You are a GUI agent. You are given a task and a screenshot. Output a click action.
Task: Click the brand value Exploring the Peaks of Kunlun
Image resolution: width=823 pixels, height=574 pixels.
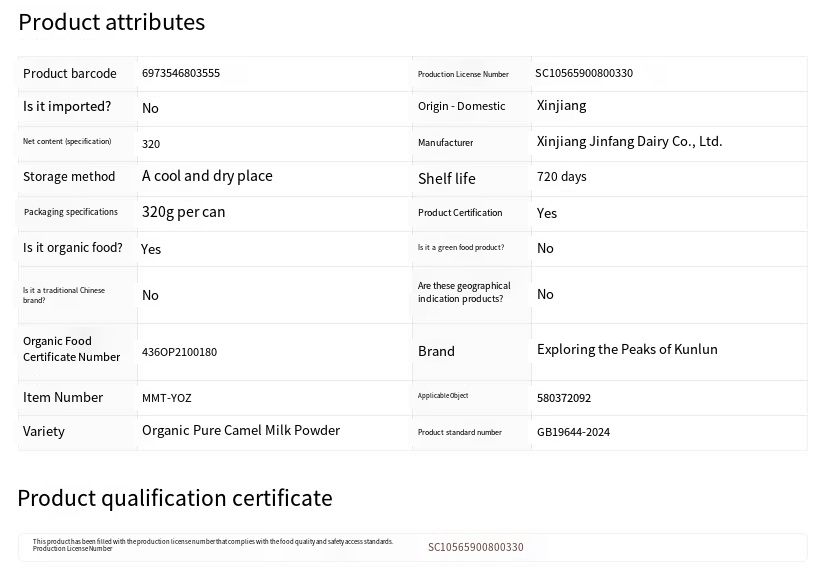click(627, 350)
